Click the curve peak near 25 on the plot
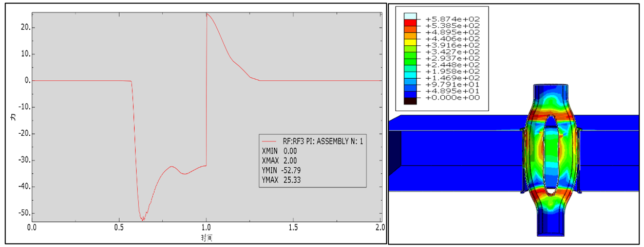Image resolution: width=644 pixels, height=247 pixels. (206, 14)
